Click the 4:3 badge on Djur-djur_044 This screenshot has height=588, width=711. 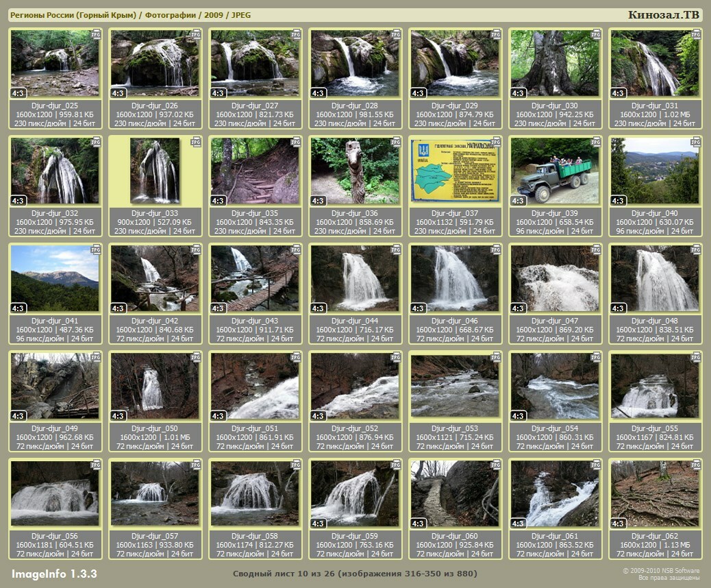click(x=318, y=308)
